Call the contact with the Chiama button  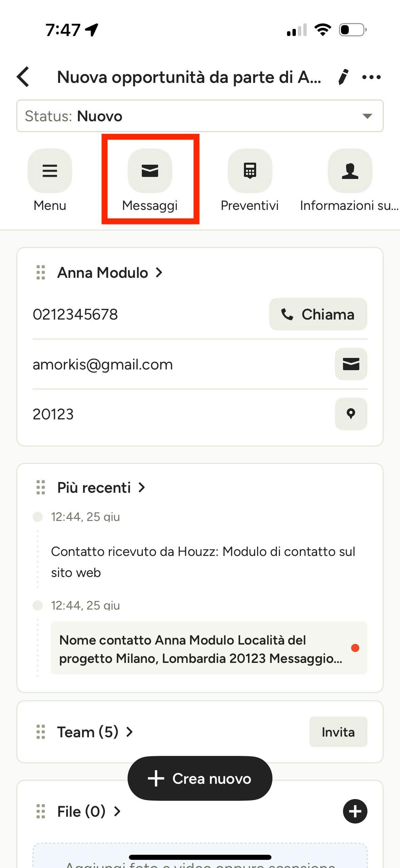click(318, 314)
